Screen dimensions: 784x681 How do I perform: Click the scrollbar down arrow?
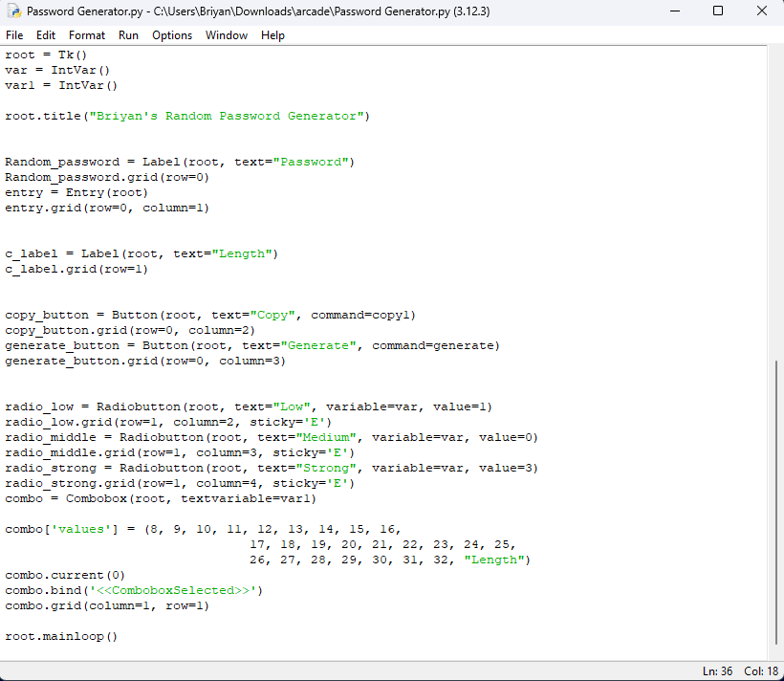click(x=775, y=652)
